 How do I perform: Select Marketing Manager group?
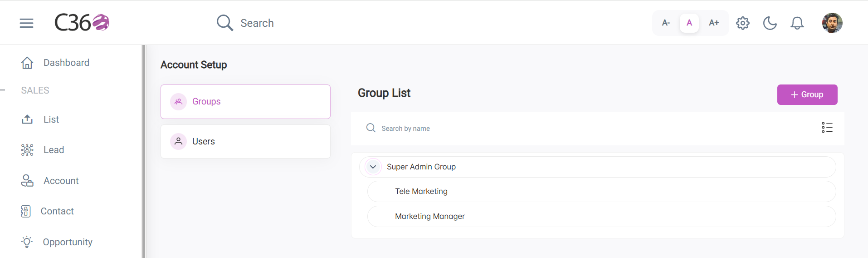pyautogui.click(x=602, y=217)
